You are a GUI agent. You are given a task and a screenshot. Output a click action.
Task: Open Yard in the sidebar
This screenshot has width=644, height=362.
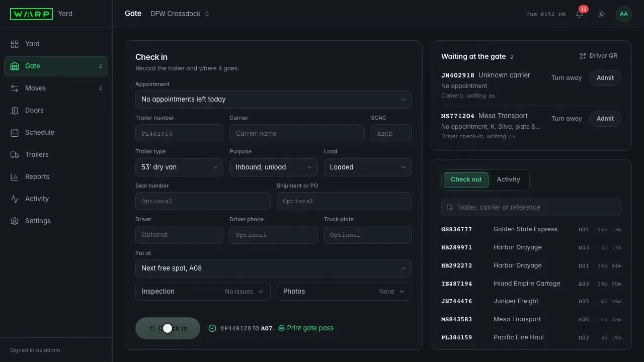56,44
